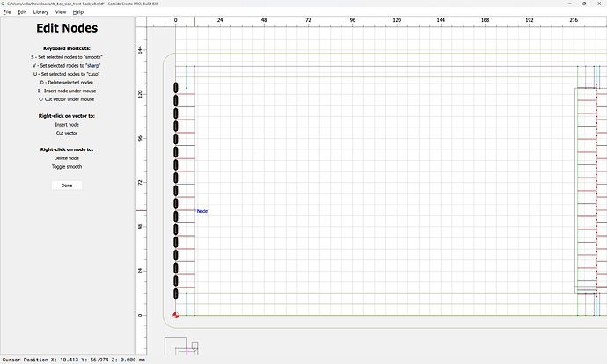The width and height of the screenshot is (607, 364).
Task: Click the "Insert node" text in panel
Action: coord(67,124)
